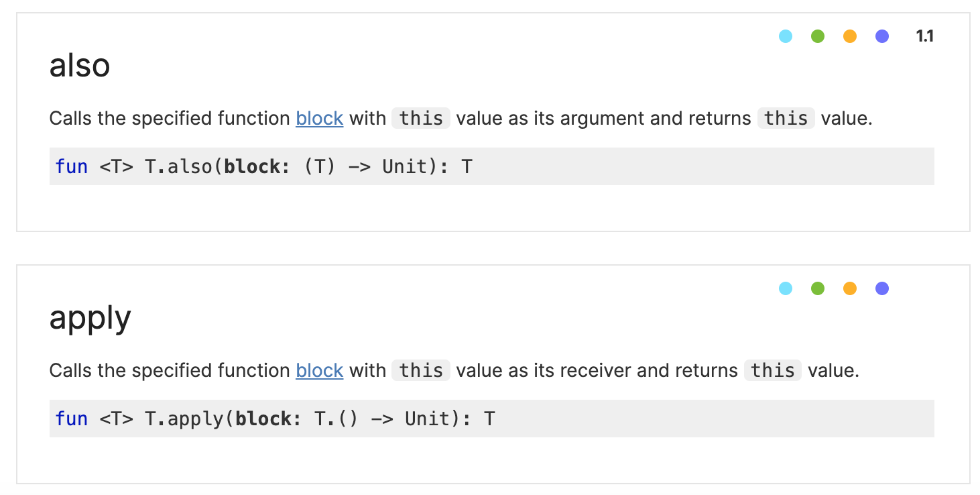The height and width of the screenshot is (495, 980).
Task: Open the block link in also description
Action: pyautogui.click(x=320, y=119)
